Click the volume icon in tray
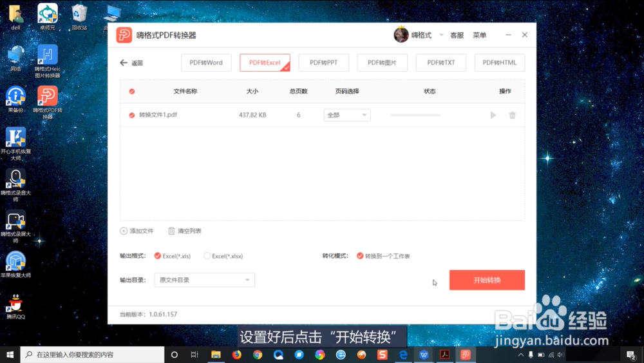This screenshot has width=644, height=363. tap(560, 355)
